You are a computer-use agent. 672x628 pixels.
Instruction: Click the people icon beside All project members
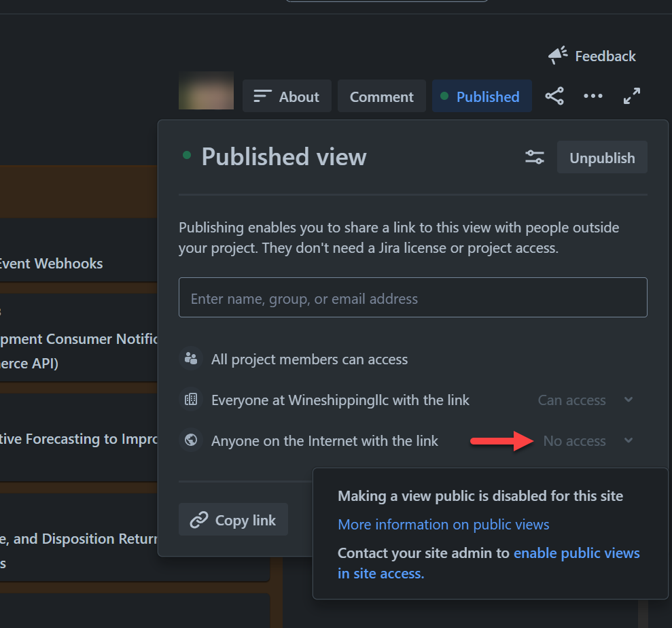pos(191,358)
